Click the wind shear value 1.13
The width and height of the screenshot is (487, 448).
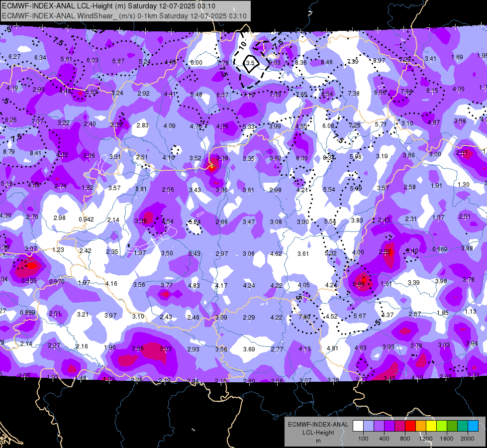pos(471,311)
